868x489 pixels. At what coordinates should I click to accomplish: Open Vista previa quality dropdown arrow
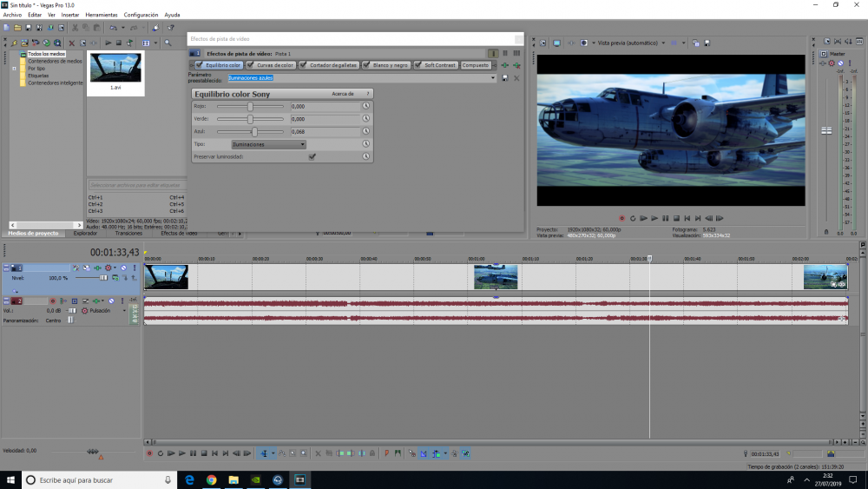663,43
